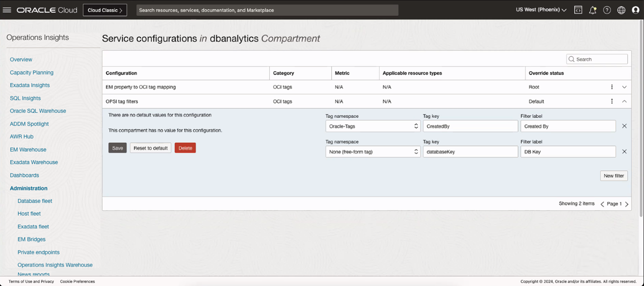Click the Oracle Cloud logo
644x286 pixels.
click(47, 10)
